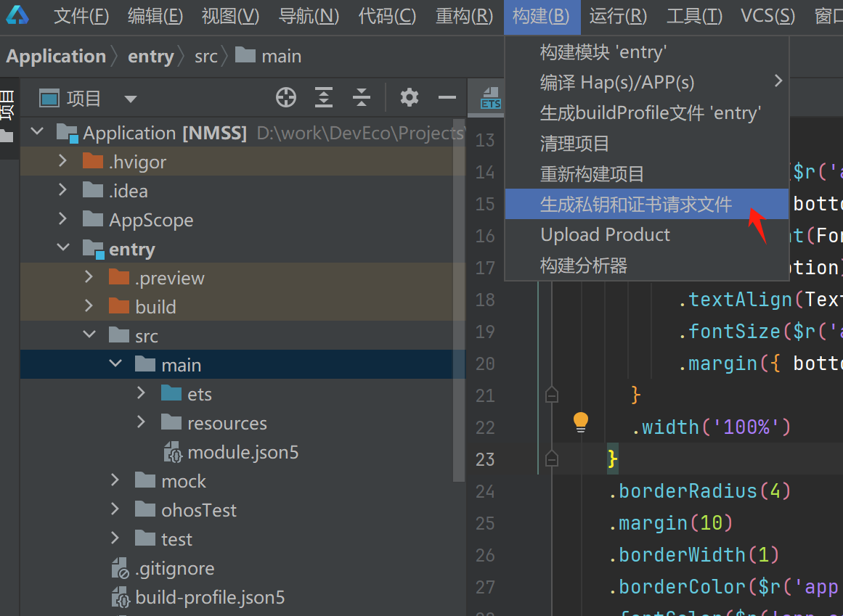Expand the .hvigor folder
Screen dimensions: 843x616
(x=62, y=160)
